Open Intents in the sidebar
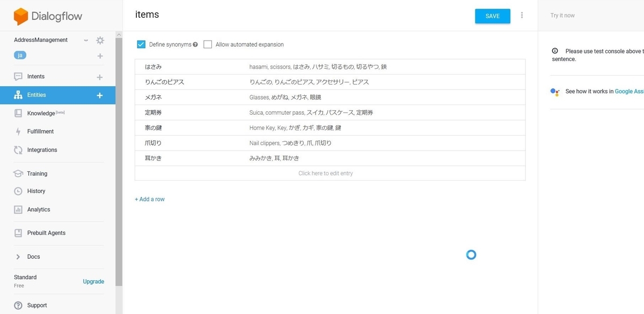The width and height of the screenshot is (644, 314). tap(36, 77)
